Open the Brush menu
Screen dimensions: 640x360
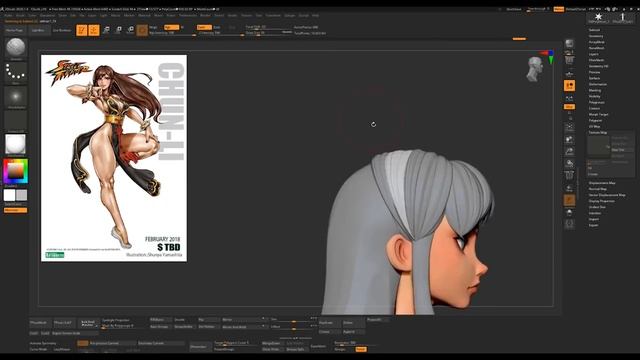click(x=20, y=16)
